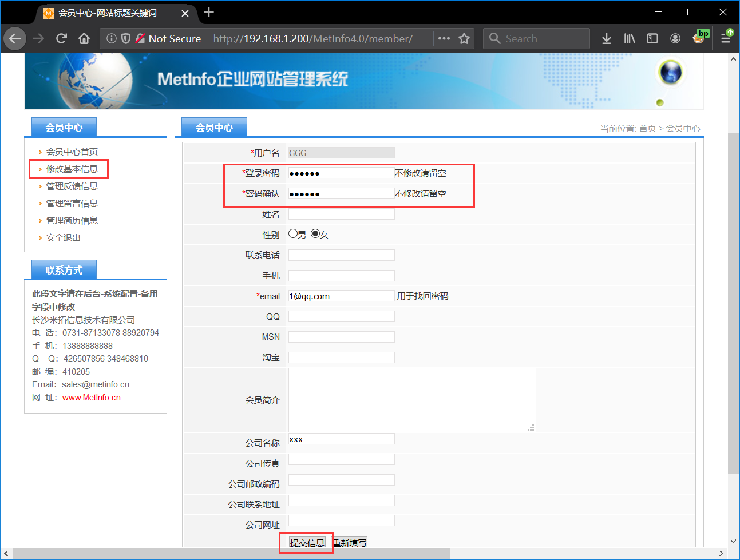Focus the 密码确认 field
Viewport: 740px width, 560px height.
341,193
